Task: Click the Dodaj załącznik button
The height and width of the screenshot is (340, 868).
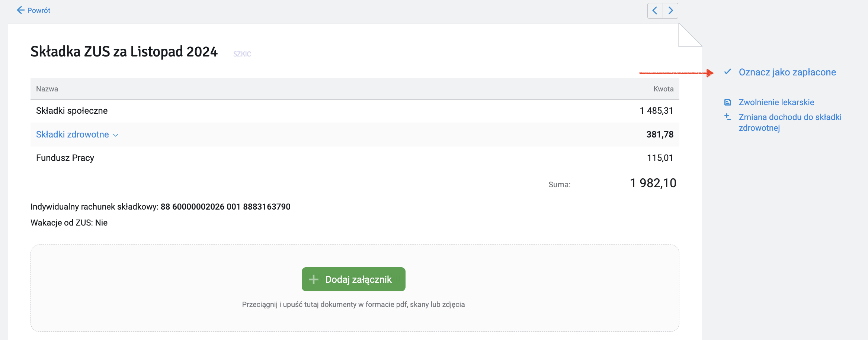Action: tap(353, 279)
